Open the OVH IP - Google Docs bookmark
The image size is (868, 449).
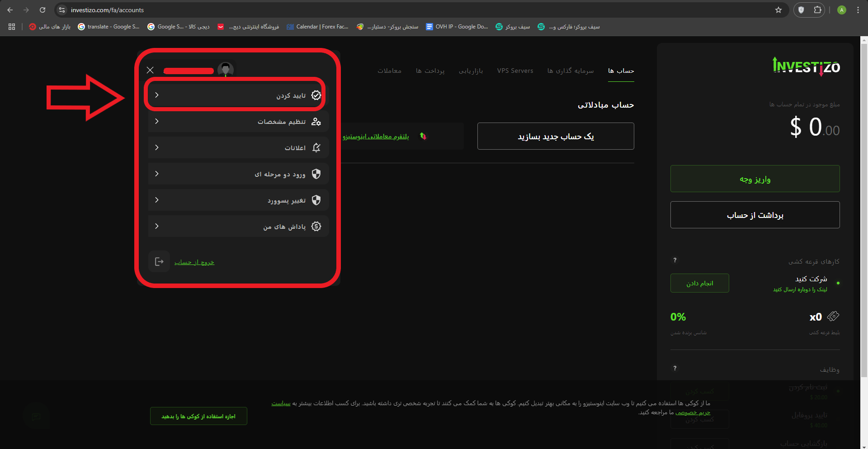pos(457,27)
